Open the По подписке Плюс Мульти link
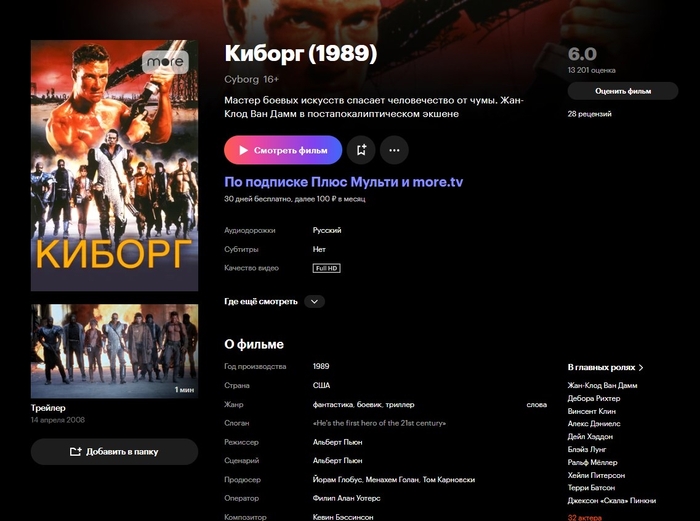Viewport: 700px width, 521px height. point(343,182)
